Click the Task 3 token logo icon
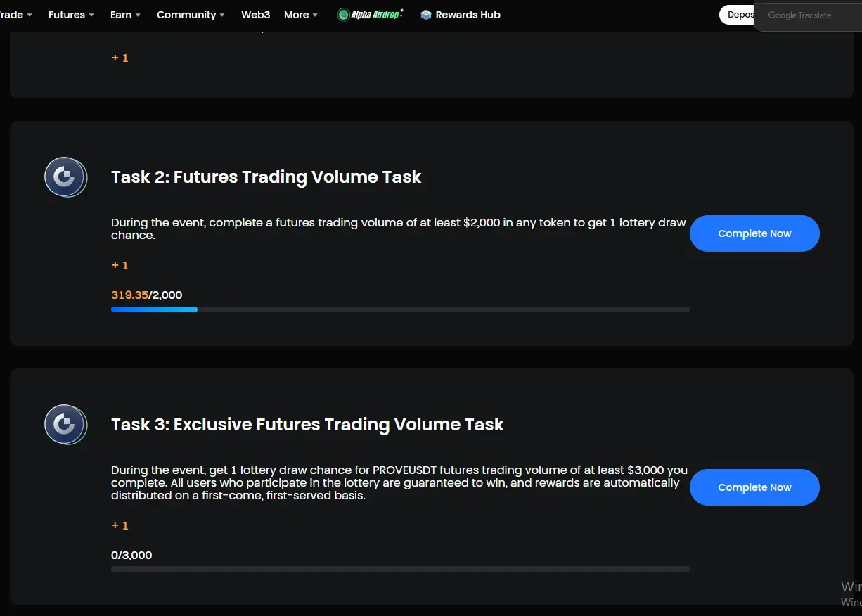The height and width of the screenshot is (616, 862). click(x=65, y=425)
